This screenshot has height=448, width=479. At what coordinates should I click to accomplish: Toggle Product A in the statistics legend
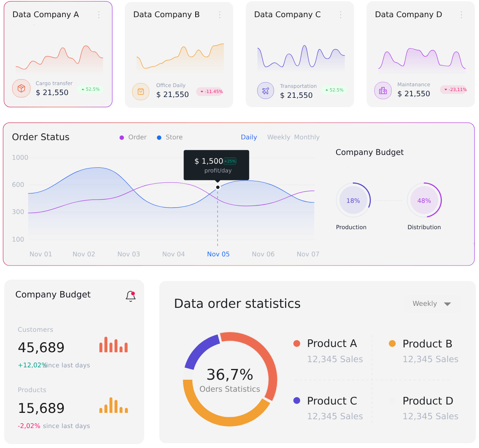(325, 343)
